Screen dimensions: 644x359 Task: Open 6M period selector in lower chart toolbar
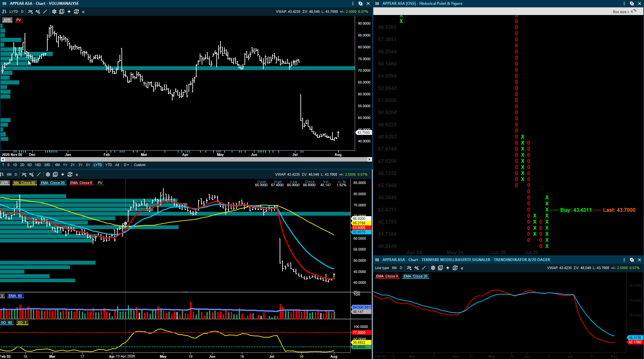(x=9, y=174)
